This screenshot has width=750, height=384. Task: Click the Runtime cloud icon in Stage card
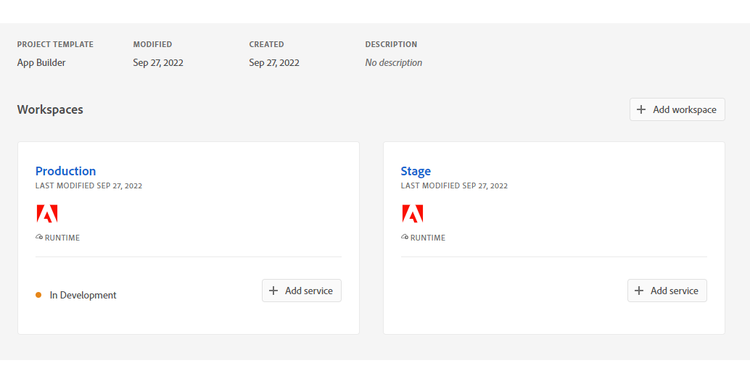point(405,237)
